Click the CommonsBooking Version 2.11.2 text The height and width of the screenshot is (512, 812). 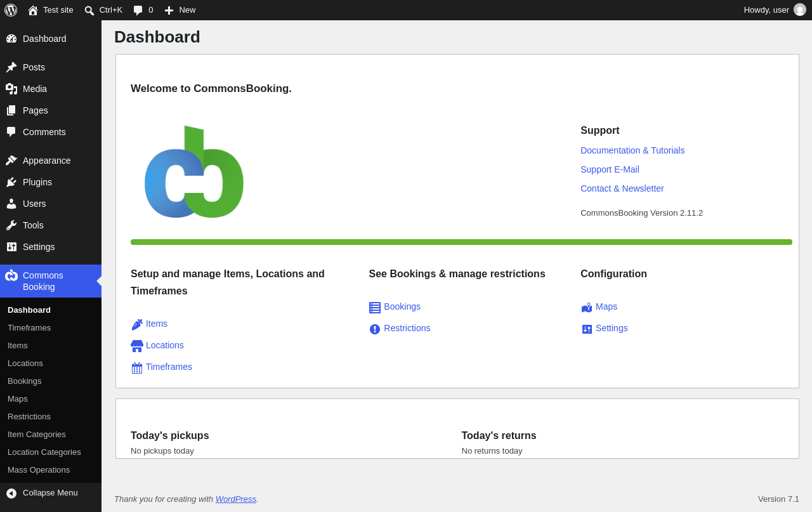[x=641, y=213]
